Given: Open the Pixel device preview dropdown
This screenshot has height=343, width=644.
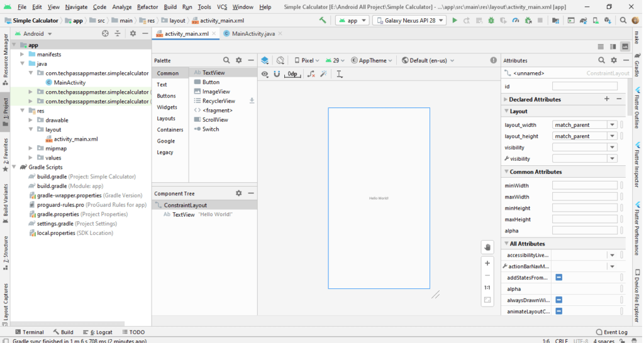Looking at the screenshot, I should coord(307,60).
